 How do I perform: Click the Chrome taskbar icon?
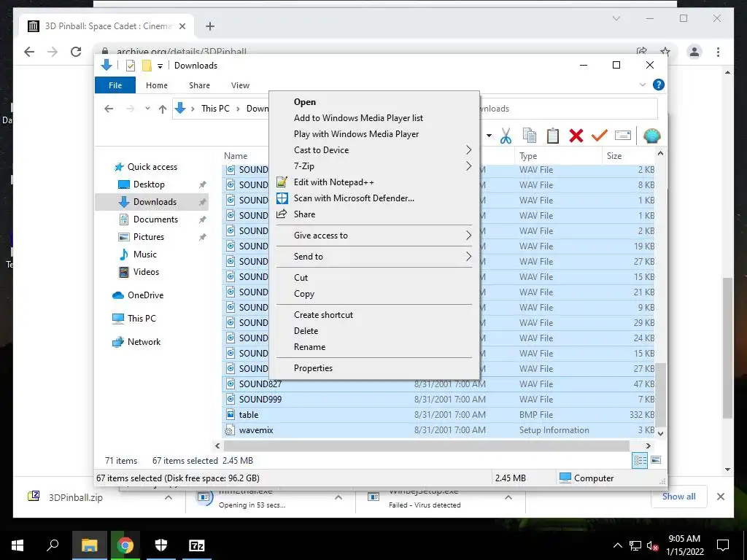click(x=125, y=545)
